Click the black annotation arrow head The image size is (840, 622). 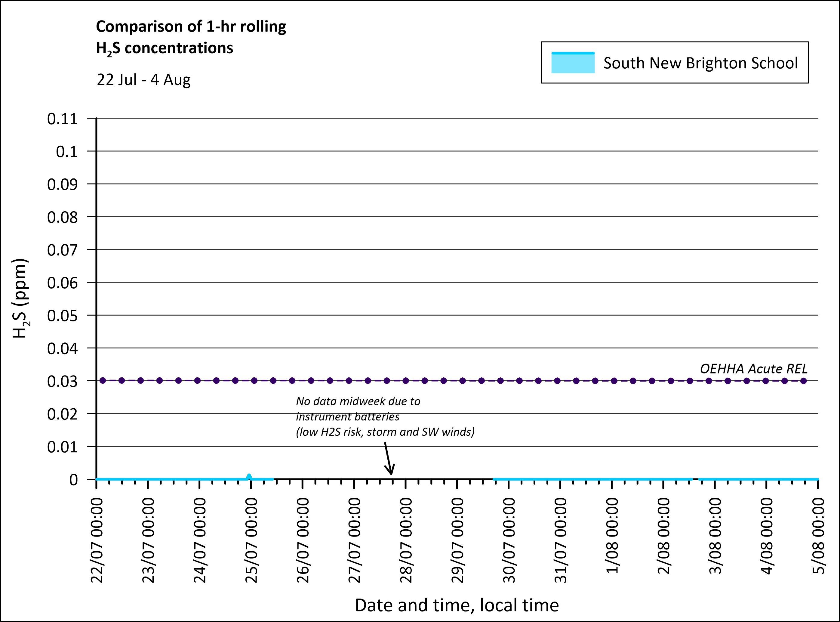[391, 472]
